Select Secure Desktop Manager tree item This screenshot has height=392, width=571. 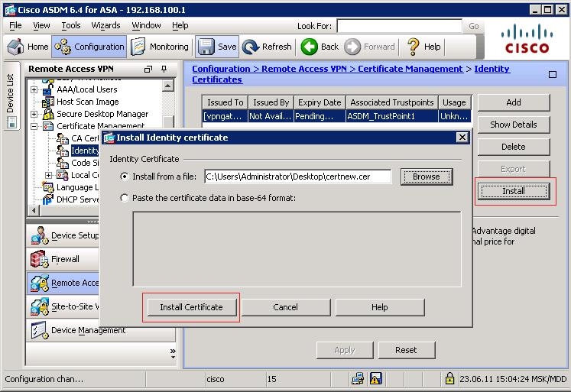click(x=102, y=114)
